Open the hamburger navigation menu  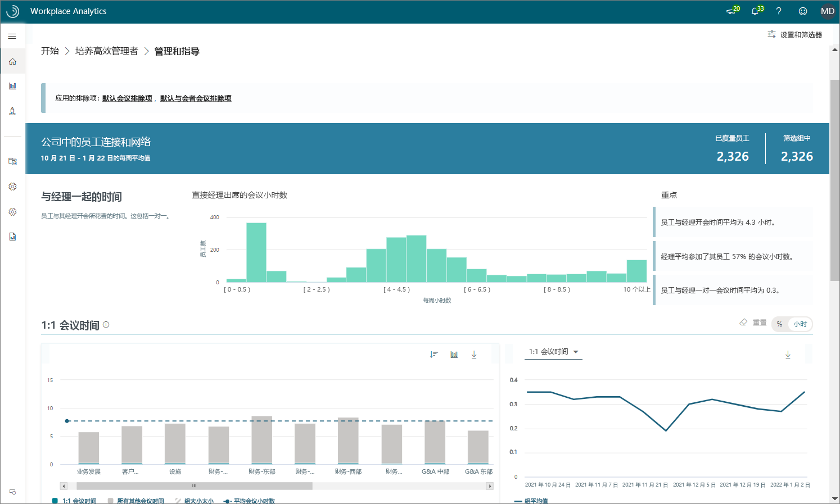pyautogui.click(x=12, y=37)
